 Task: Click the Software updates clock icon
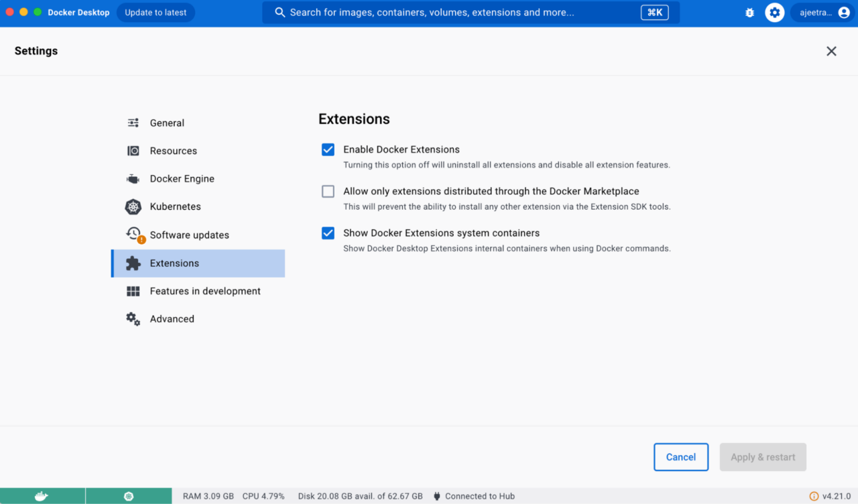tap(133, 234)
